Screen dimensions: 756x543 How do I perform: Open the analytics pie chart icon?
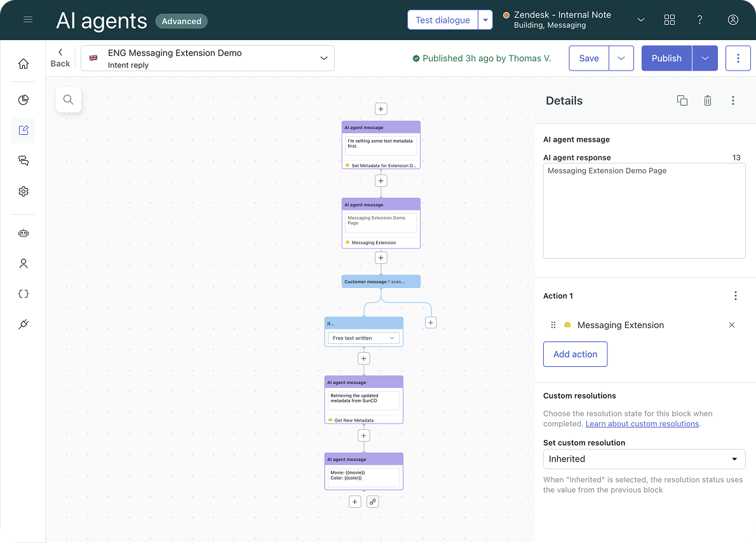pos(24,100)
